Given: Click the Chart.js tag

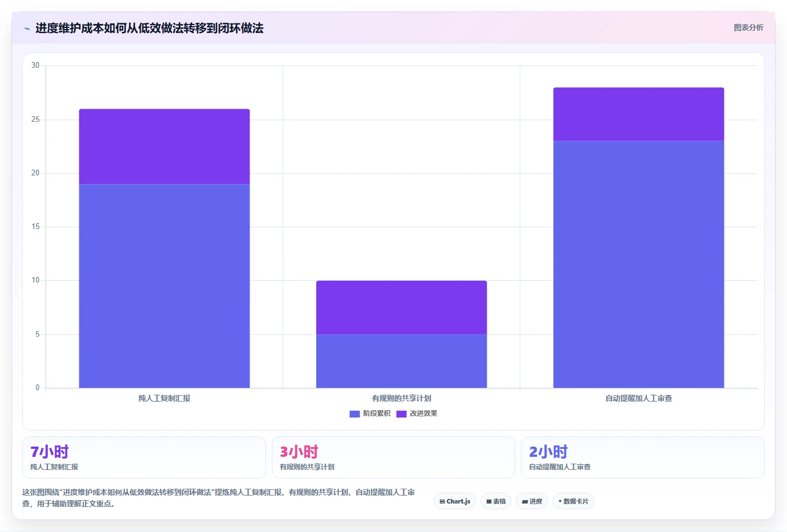Looking at the screenshot, I should (x=455, y=501).
